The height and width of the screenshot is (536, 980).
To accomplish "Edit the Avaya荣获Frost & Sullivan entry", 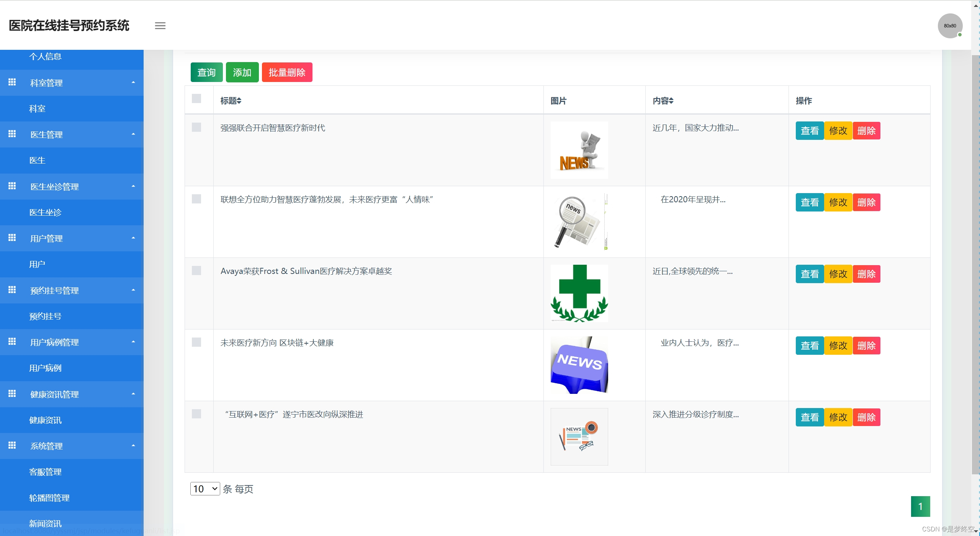I will click(x=838, y=274).
